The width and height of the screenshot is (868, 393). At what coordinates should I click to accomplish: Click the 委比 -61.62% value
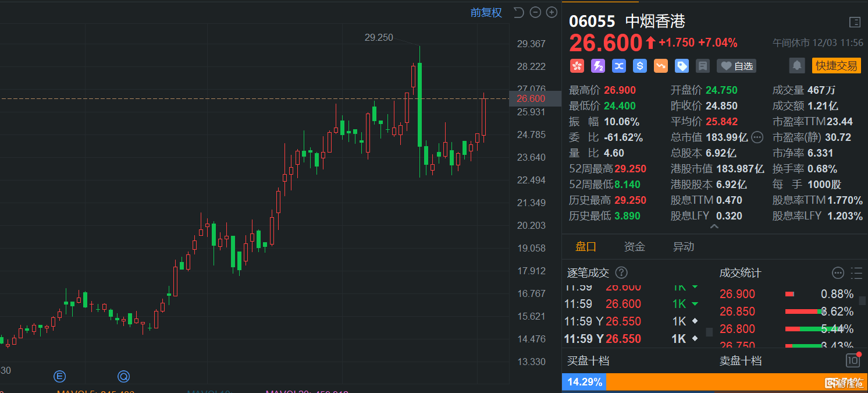(623, 137)
